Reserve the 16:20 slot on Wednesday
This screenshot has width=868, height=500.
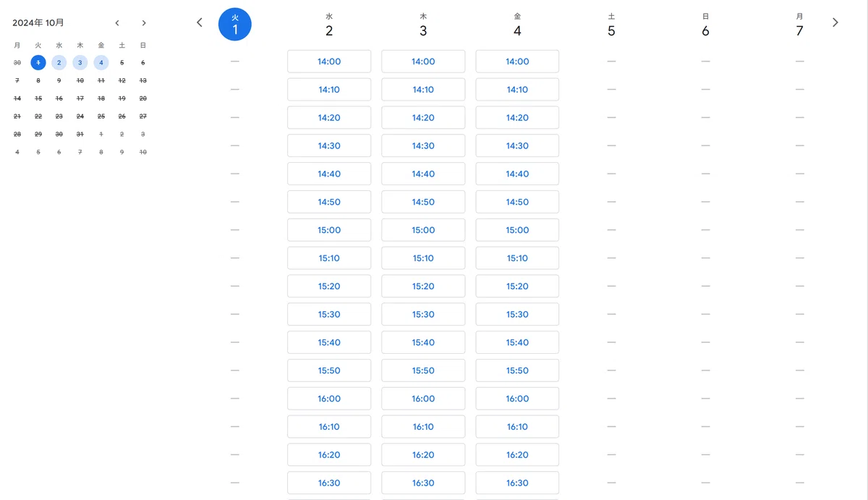point(329,455)
